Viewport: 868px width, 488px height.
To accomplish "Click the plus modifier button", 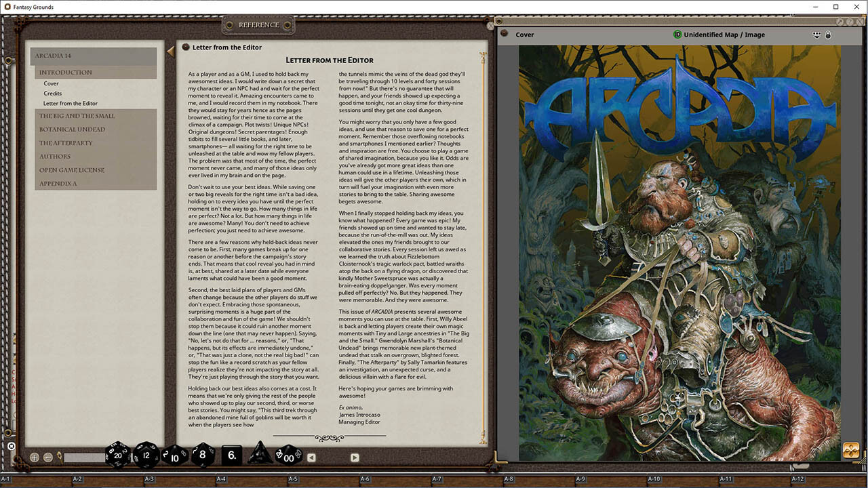I will coord(35,457).
